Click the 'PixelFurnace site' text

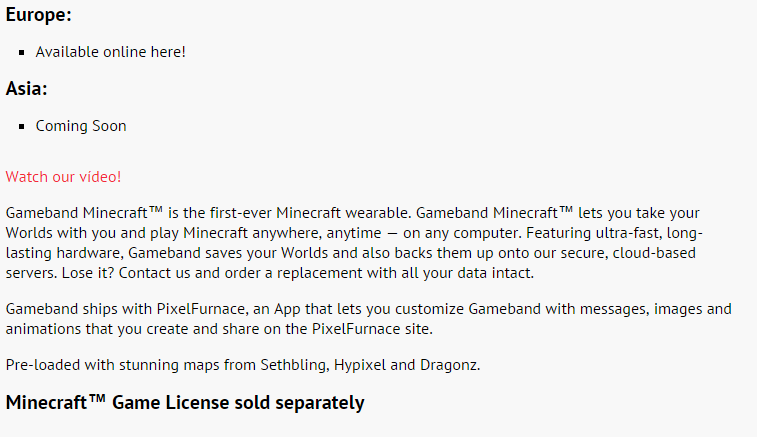(x=372, y=329)
